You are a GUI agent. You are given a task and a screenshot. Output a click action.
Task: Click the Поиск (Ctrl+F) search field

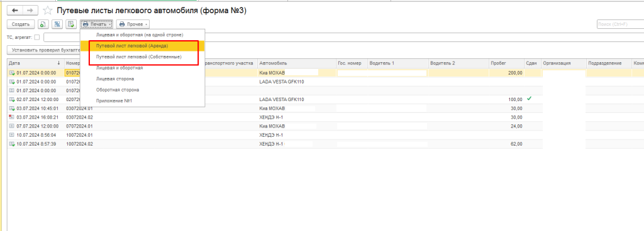click(x=620, y=24)
